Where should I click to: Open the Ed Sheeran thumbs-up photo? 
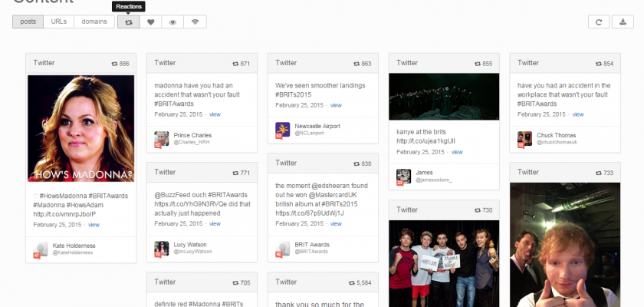(x=564, y=246)
